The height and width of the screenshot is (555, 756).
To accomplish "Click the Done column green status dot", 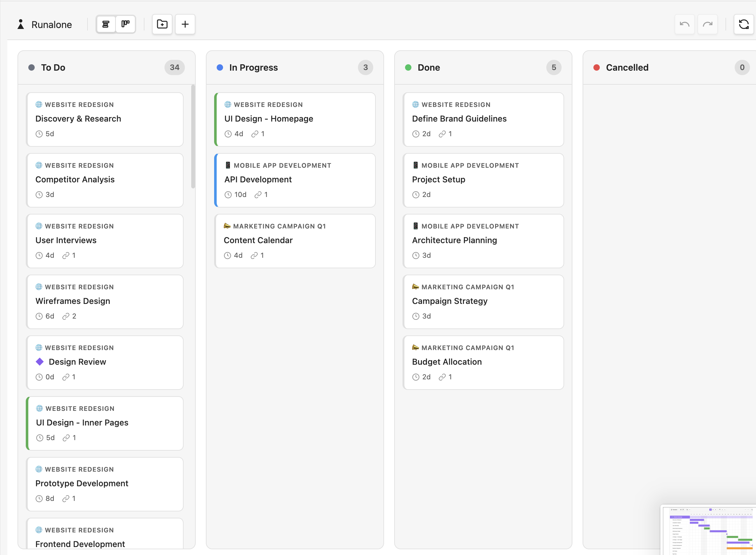I will pyautogui.click(x=408, y=67).
